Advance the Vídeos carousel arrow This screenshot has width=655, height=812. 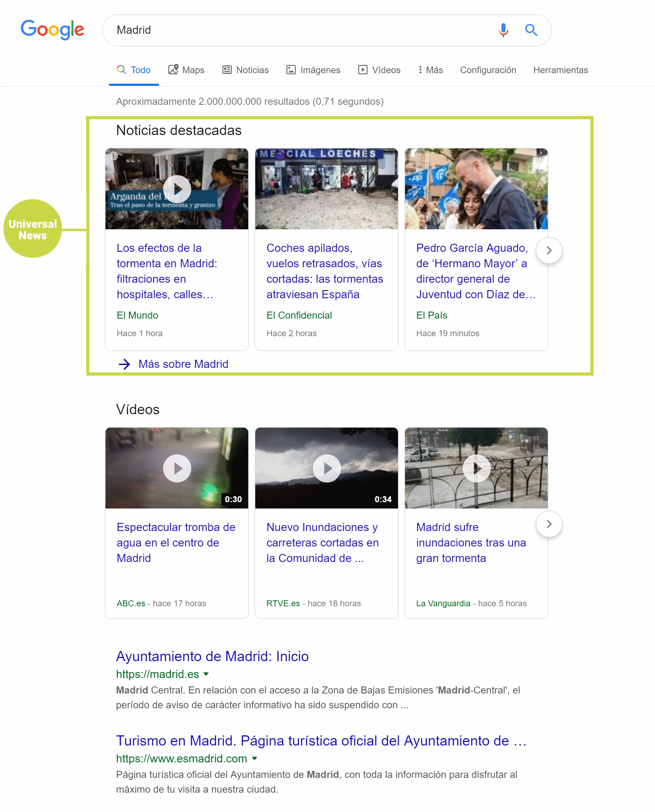(x=550, y=524)
